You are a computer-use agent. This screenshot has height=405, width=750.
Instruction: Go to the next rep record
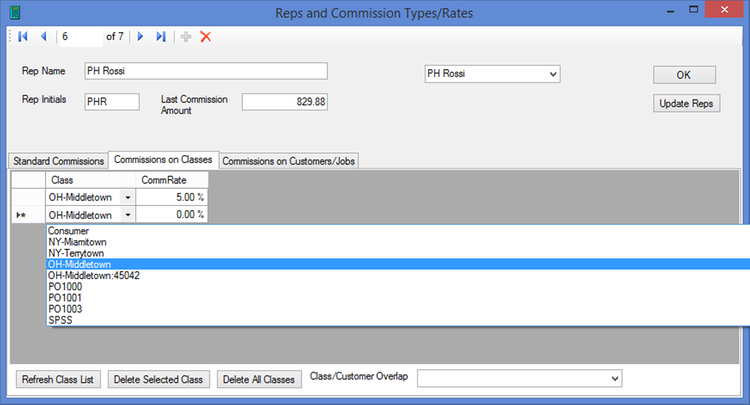click(x=140, y=36)
